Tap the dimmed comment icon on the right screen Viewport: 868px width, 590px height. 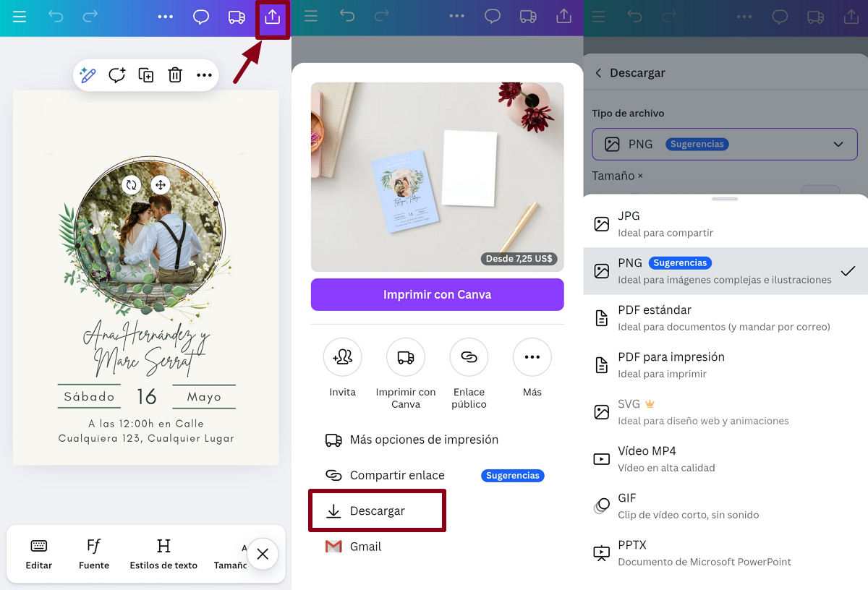click(x=780, y=17)
